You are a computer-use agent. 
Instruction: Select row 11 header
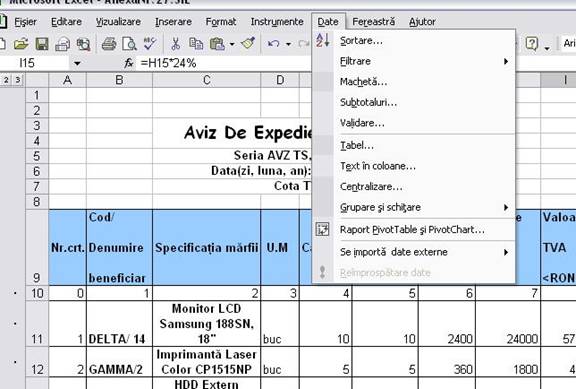point(37,324)
